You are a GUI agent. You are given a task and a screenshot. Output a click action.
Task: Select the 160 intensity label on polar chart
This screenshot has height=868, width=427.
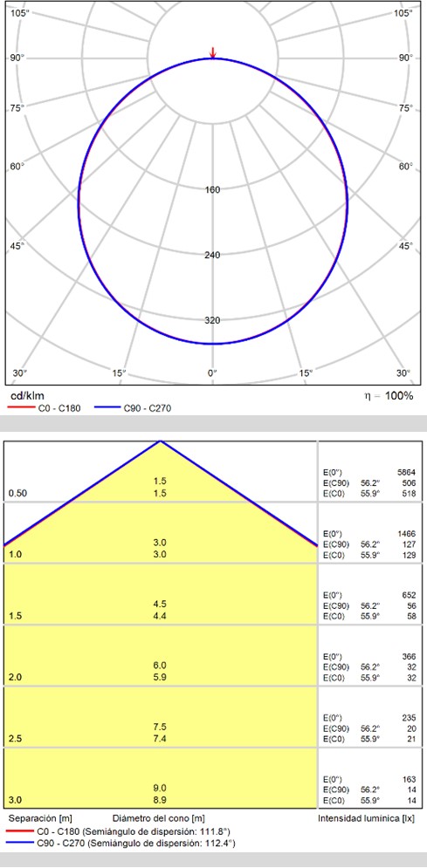click(213, 190)
